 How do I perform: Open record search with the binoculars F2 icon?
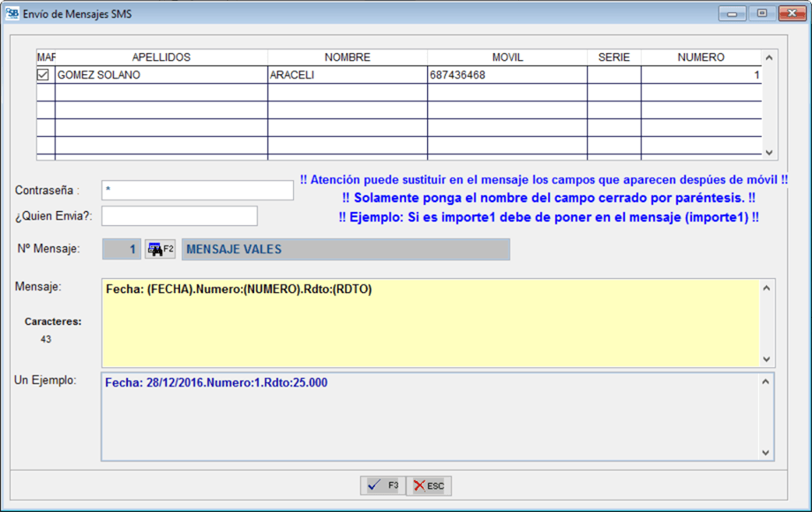point(160,248)
